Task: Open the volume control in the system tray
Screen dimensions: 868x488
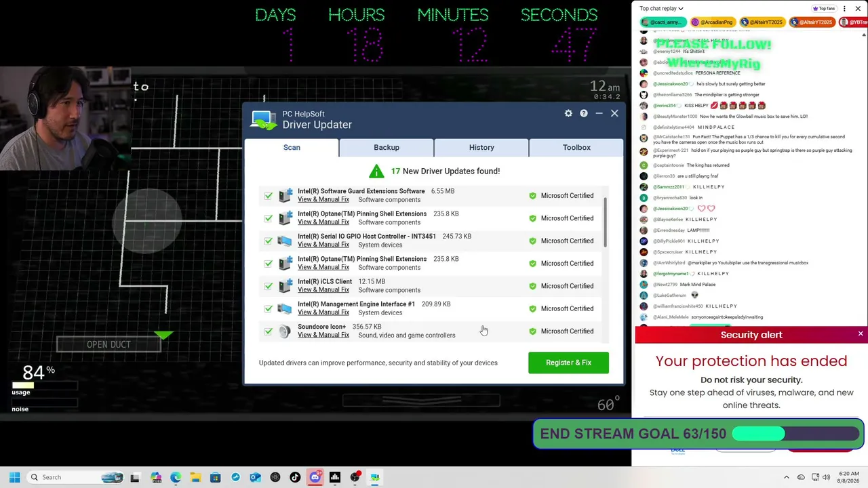Action: point(827,477)
